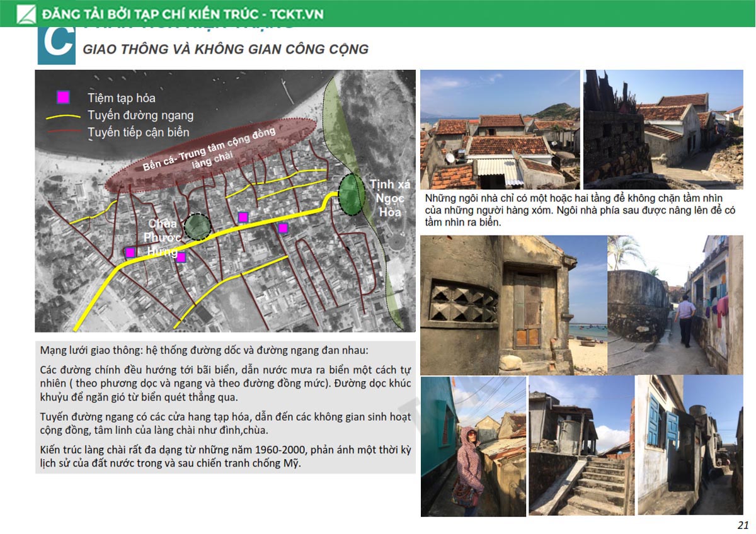The height and width of the screenshot is (534, 756).
Task: Click the map label 'Chùa Phước Hưng'
Action: (x=163, y=237)
